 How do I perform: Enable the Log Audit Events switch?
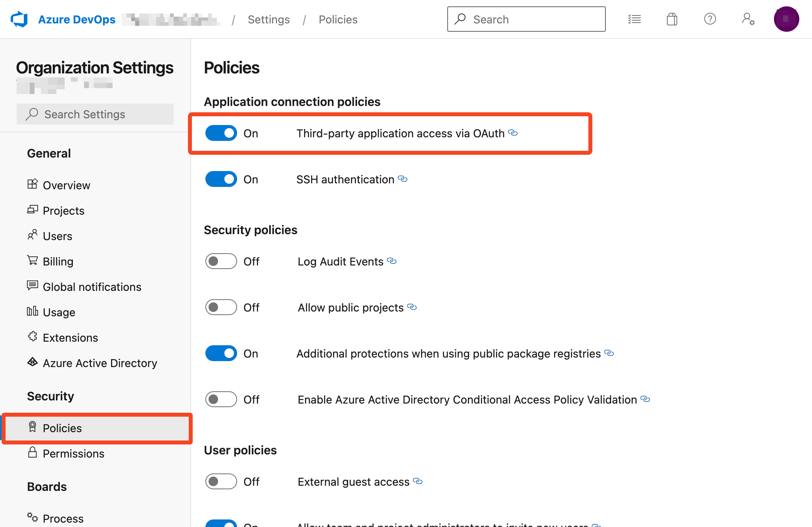(221, 261)
